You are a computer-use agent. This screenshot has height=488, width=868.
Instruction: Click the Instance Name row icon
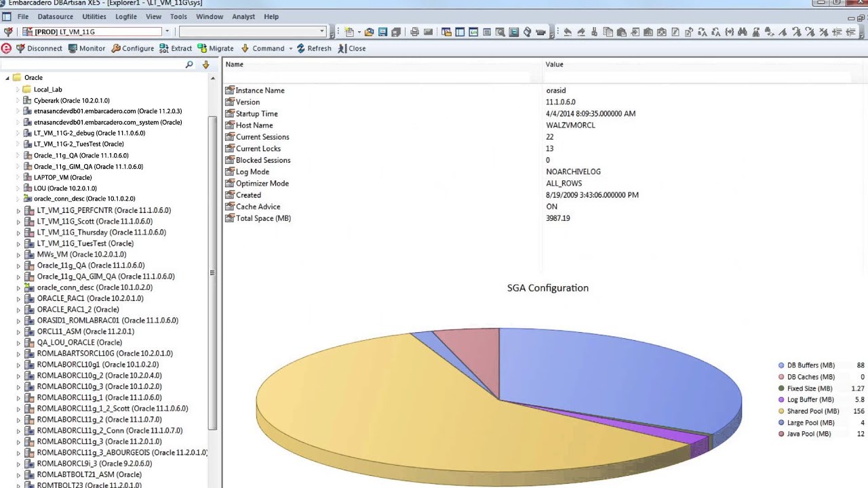coord(230,90)
